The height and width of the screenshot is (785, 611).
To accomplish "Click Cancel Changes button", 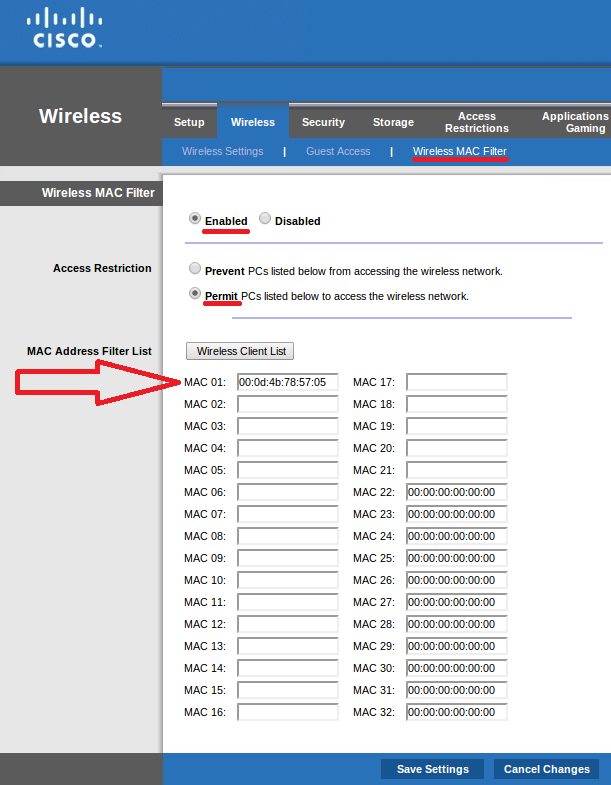I will click(x=546, y=769).
